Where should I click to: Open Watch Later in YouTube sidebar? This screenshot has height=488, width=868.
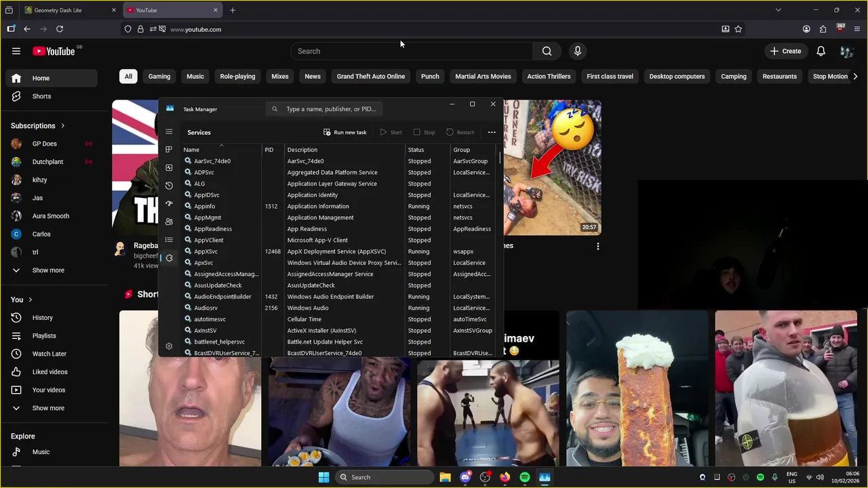point(52,354)
